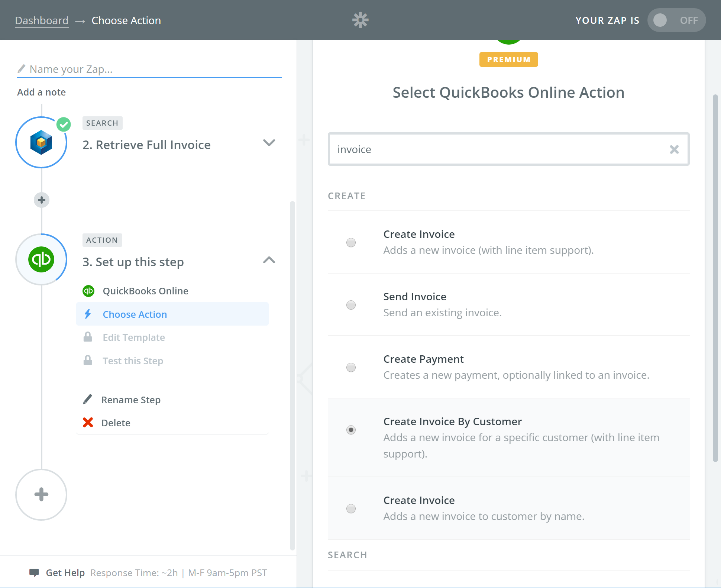The height and width of the screenshot is (588, 721).
Task: Click the lock icon beside Test this Step
Action: click(88, 360)
